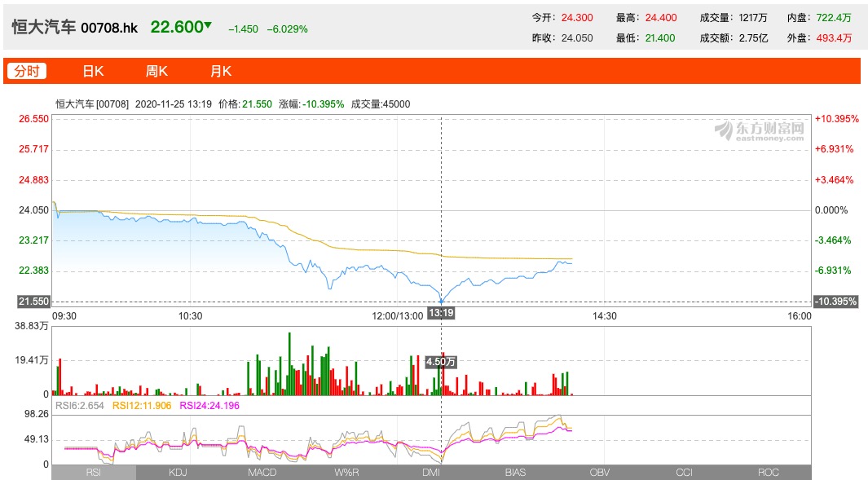Click the chart title 恒大汽车 [00708]
Image resolution: width=868 pixels, height=480 pixels.
point(92,104)
